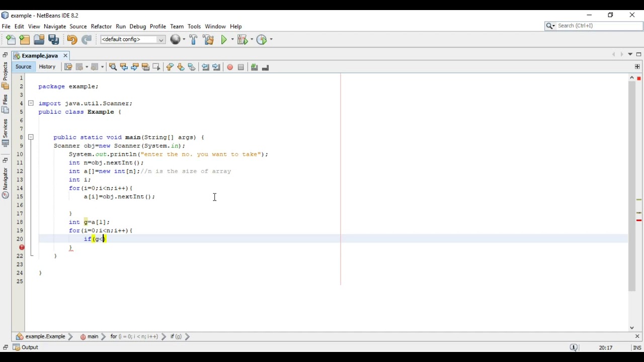The width and height of the screenshot is (644, 362).
Task: Open the Source menu
Action: tap(78, 26)
